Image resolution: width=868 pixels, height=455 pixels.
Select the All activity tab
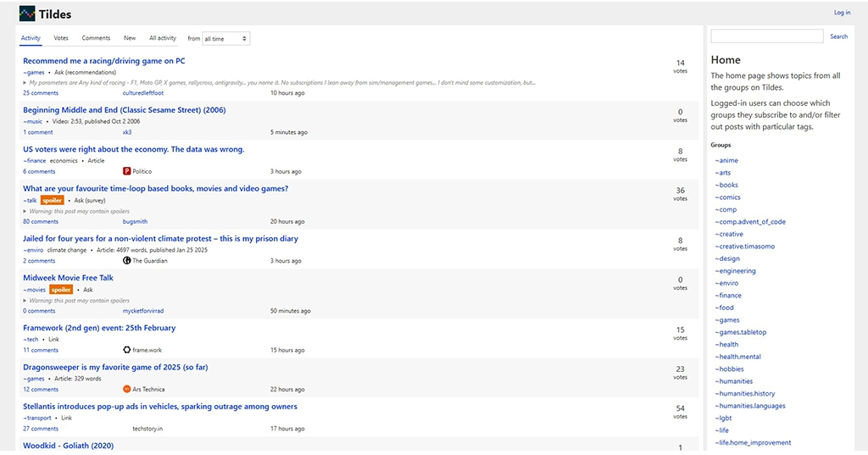tap(163, 38)
